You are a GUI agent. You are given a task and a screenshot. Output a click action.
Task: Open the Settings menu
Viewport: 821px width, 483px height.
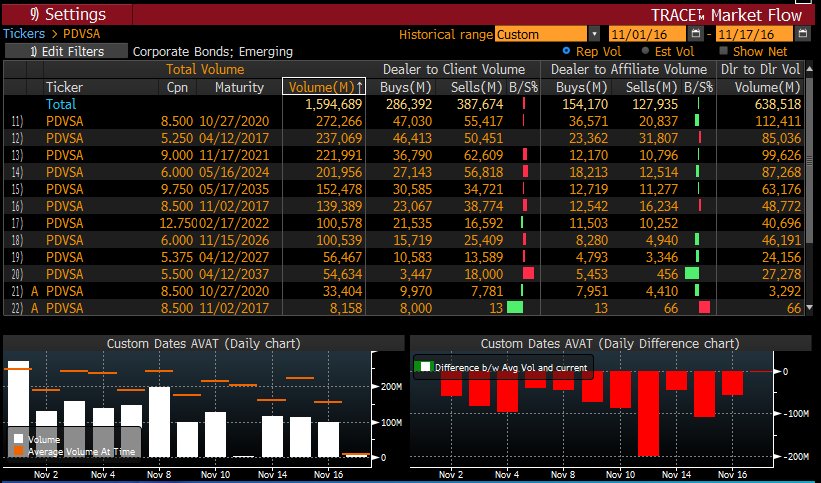pos(67,14)
